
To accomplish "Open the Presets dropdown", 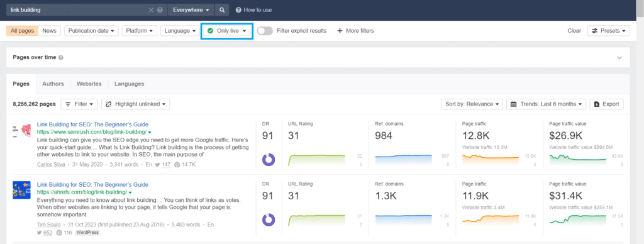I will tap(609, 31).
